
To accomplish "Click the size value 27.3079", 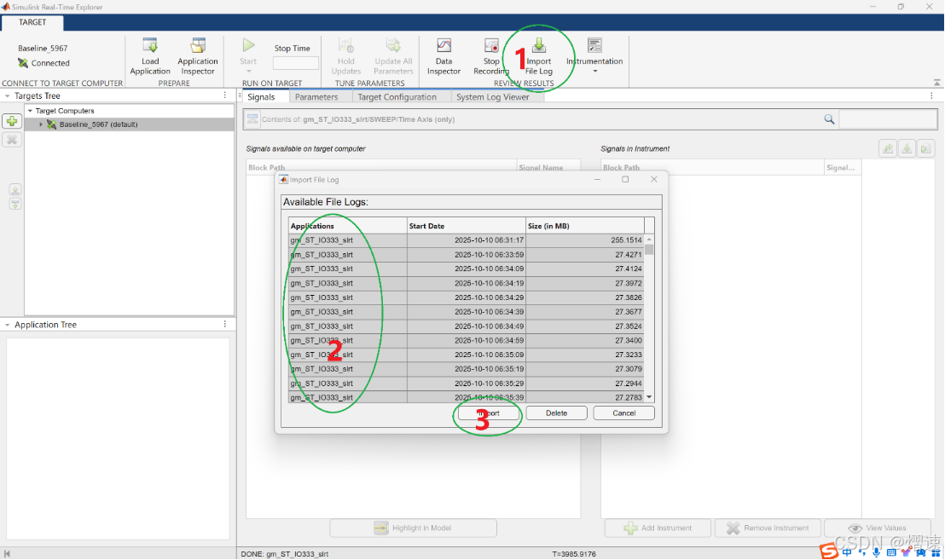I will 629,369.
